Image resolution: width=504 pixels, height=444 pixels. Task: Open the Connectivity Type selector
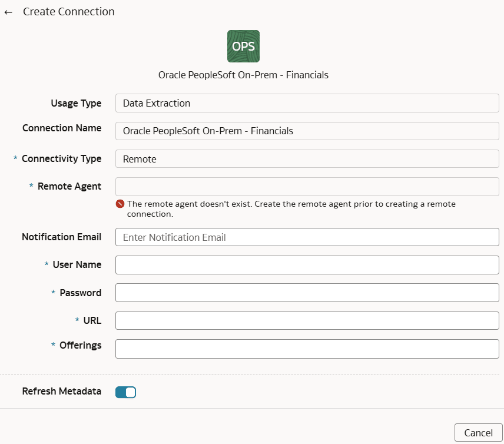307,158
